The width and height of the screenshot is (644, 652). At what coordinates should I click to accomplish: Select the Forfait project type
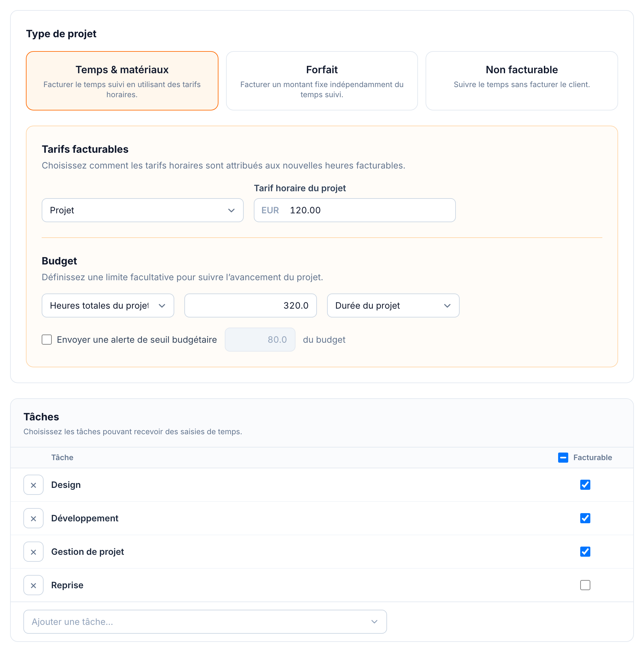click(x=322, y=81)
